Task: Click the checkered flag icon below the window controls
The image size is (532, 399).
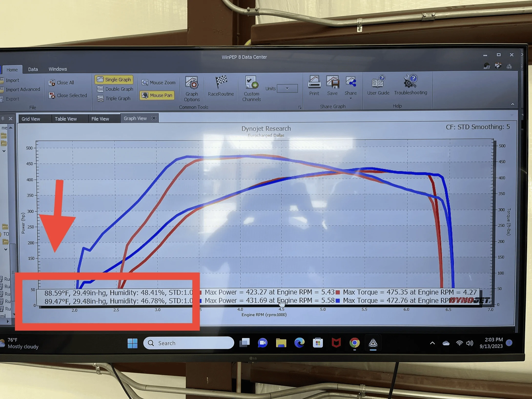Action: (x=498, y=66)
